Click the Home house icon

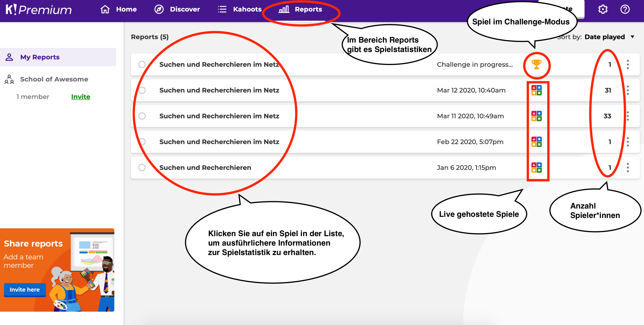(105, 9)
